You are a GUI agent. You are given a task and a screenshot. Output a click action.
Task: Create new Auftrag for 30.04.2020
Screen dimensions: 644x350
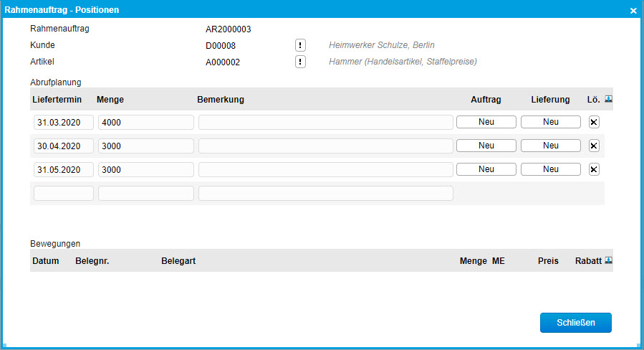pyautogui.click(x=486, y=146)
